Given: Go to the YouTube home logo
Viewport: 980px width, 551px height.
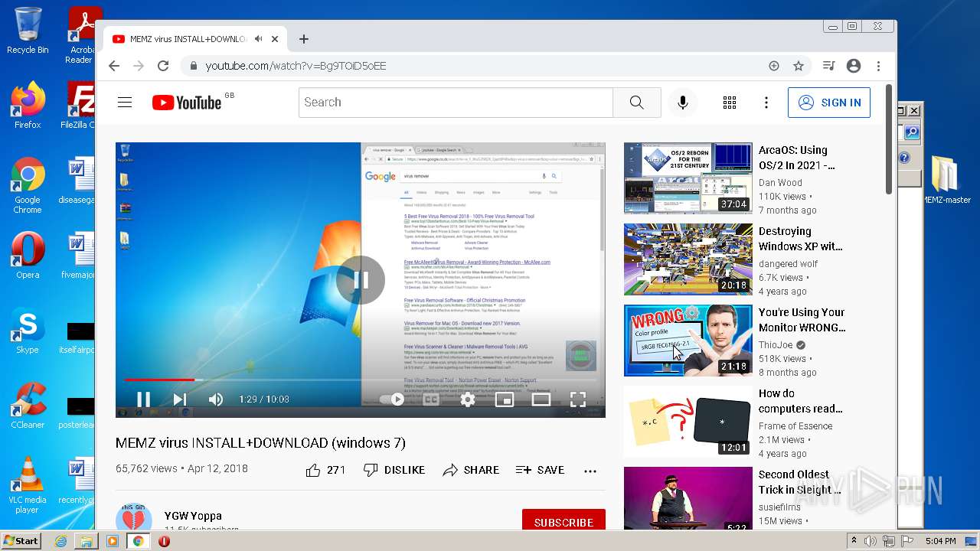Looking at the screenshot, I should click(187, 103).
